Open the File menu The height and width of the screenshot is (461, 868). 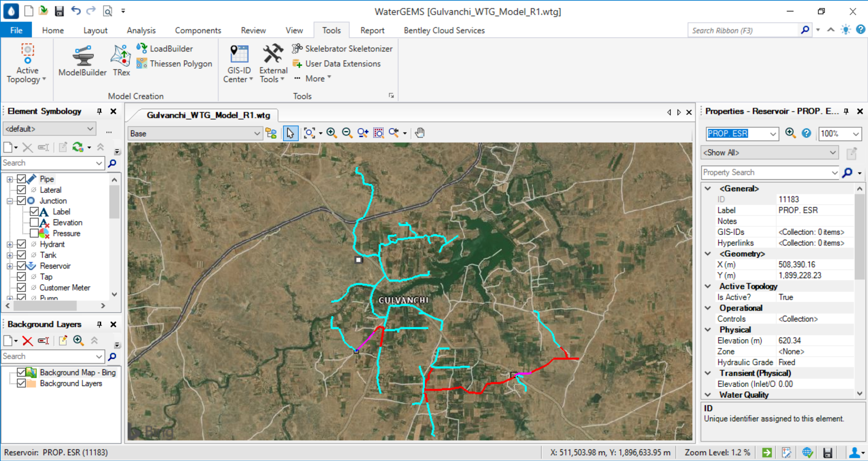[16, 30]
